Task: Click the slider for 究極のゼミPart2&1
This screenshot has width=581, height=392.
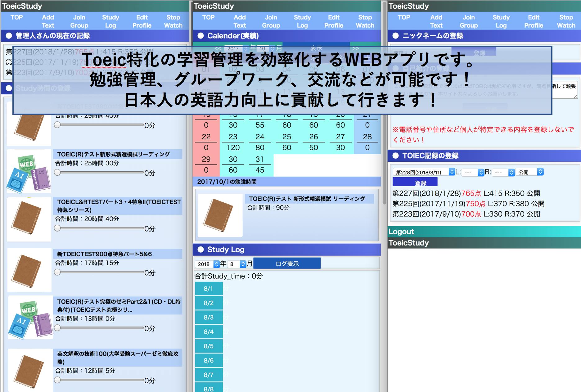Action: coord(99,328)
